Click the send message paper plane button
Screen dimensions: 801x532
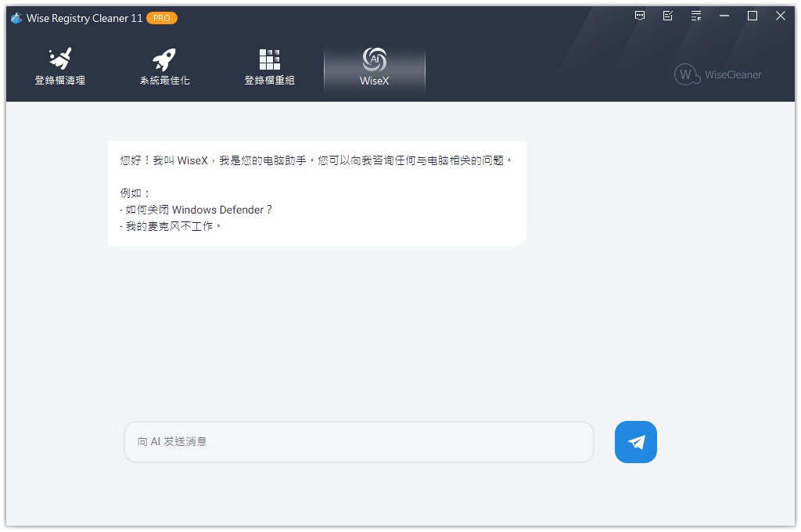pos(635,442)
